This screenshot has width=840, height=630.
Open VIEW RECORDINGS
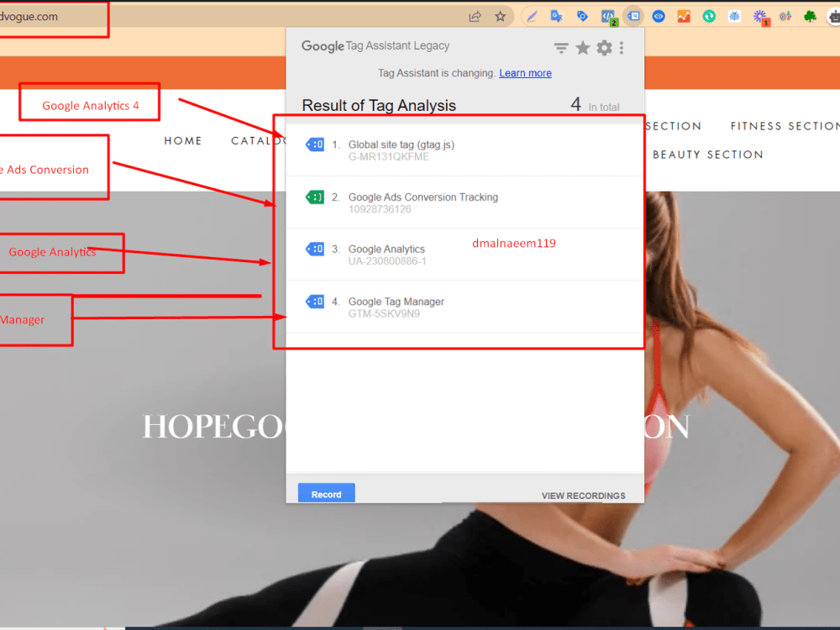point(583,496)
